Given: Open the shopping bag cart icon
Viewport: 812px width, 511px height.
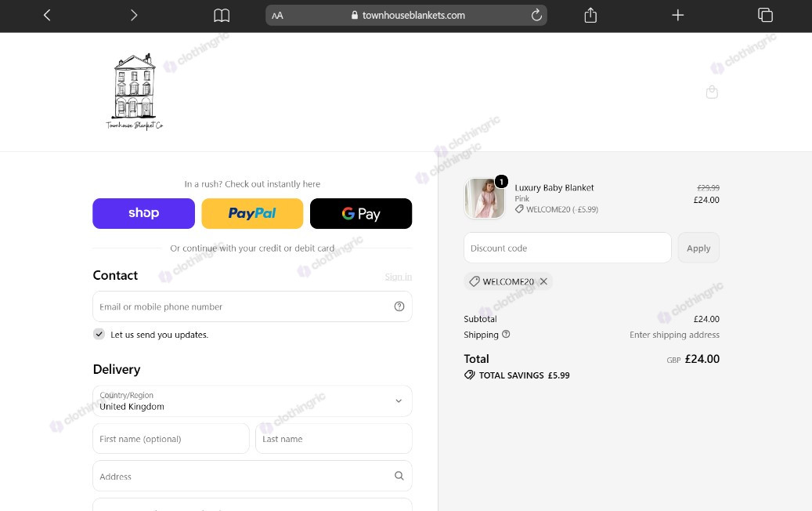Looking at the screenshot, I should tap(712, 92).
